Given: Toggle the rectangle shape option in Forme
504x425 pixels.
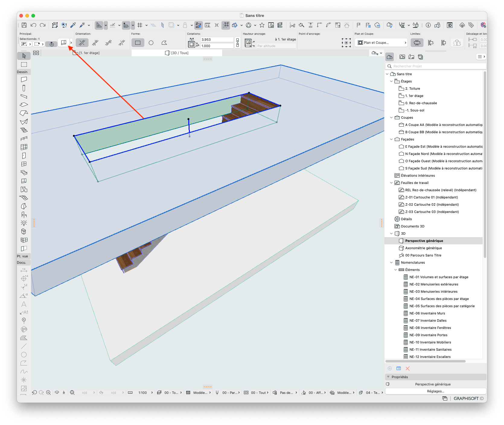Looking at the screenshot, I should pyautogui.click(x=138, y=43).
